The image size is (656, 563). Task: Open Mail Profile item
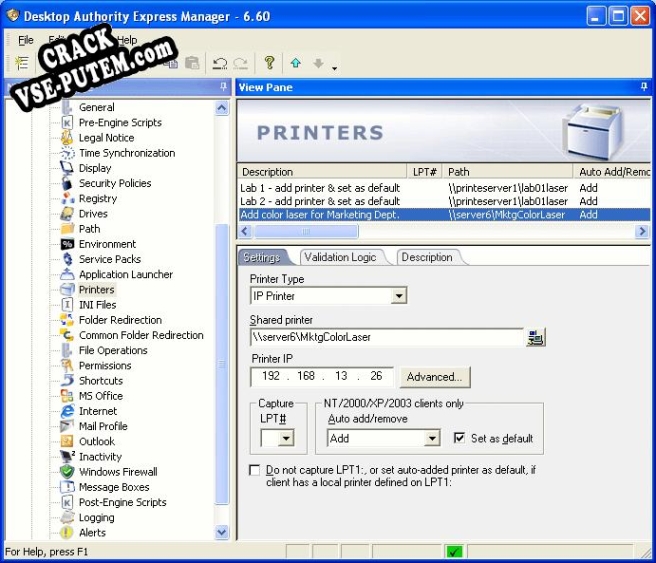point(103,426)
